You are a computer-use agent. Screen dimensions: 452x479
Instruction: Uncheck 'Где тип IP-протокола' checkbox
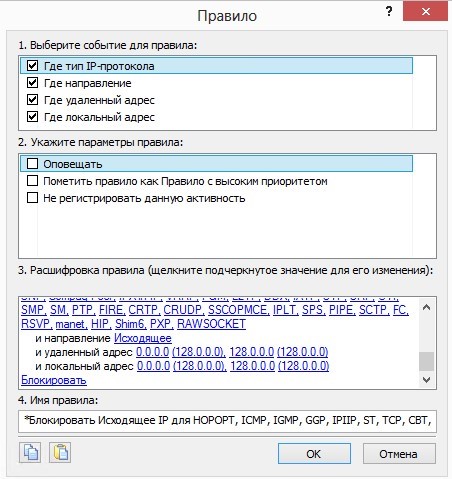[x=32, y=65]
